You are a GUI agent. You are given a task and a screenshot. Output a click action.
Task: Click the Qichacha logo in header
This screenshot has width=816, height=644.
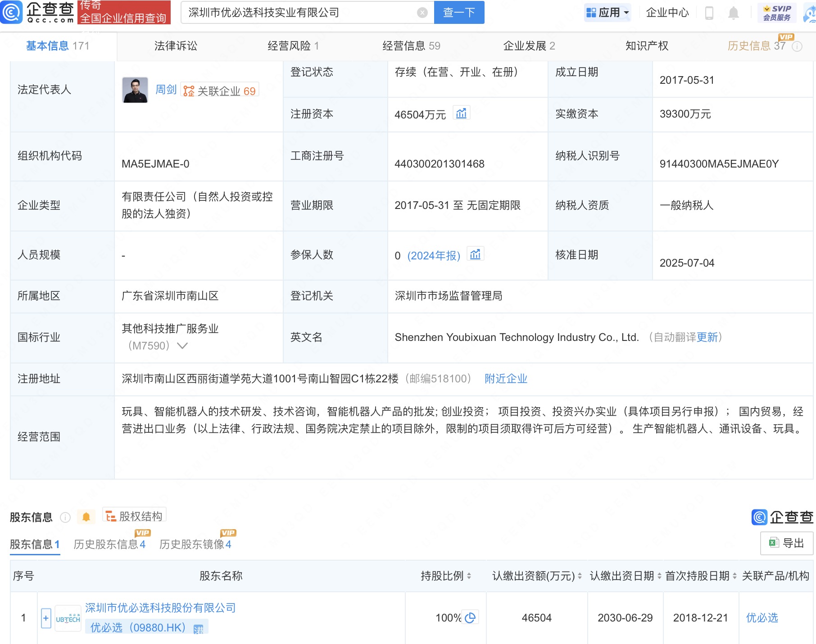click(37, 12)
